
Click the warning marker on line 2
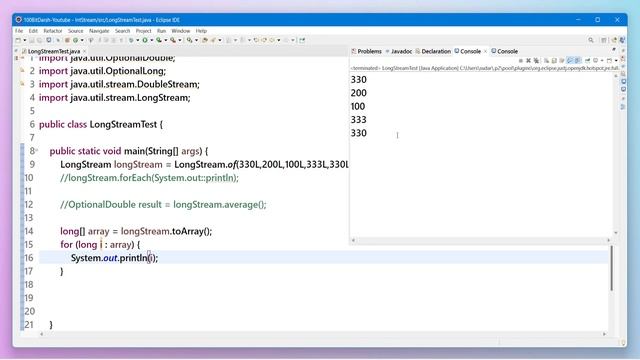pyautogui.click(x=22, y=71)
